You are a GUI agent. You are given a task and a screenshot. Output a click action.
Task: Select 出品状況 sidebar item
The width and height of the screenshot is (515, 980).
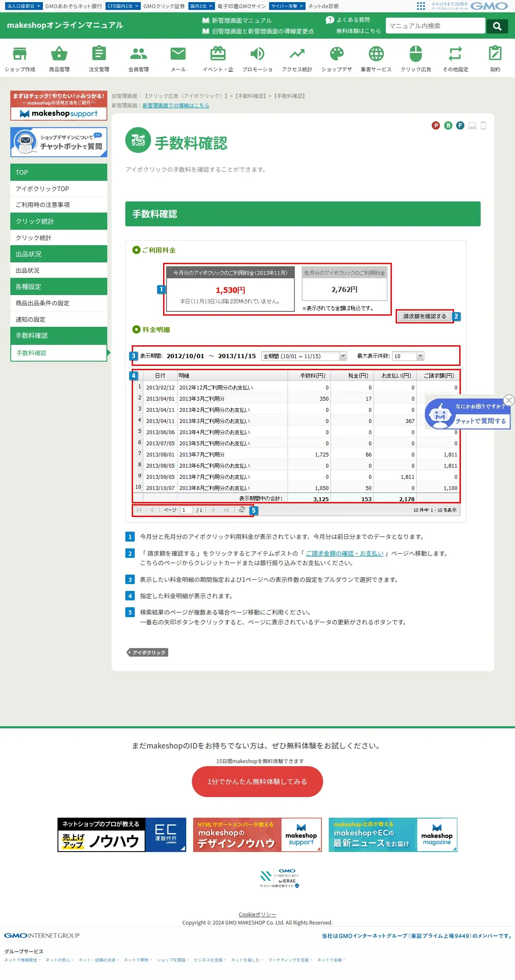[59, 271]
